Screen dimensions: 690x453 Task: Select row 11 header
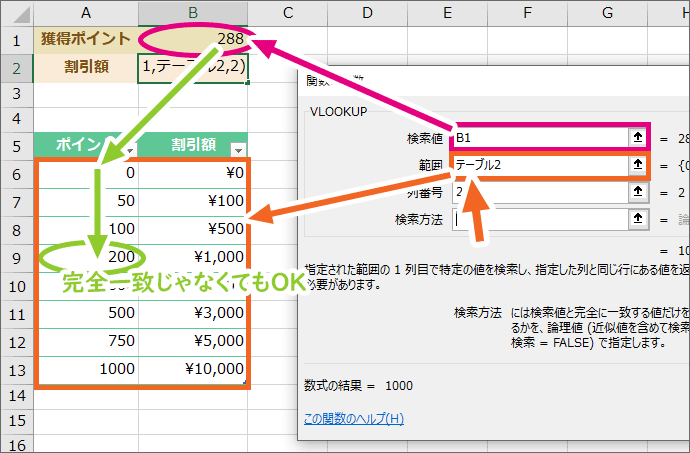coord(17,314)
